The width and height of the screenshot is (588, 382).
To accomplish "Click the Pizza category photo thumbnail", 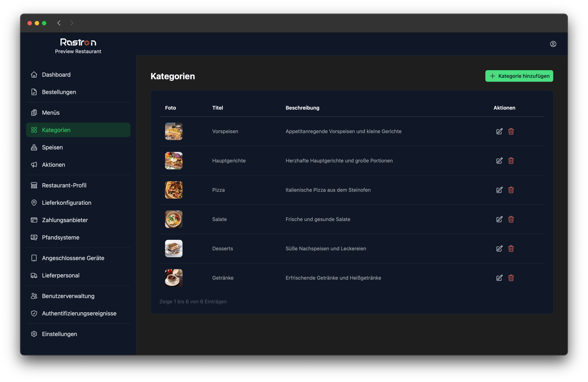I will click(x=174, y=190).
